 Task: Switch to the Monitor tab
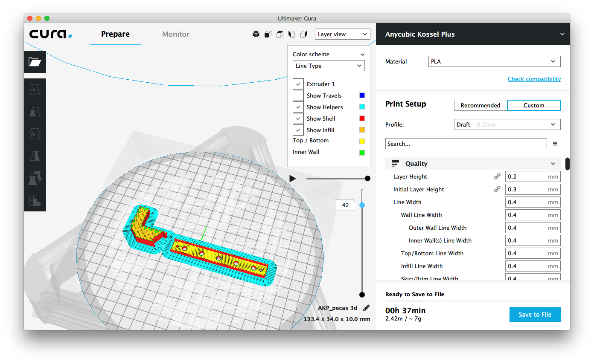(176, 34)
